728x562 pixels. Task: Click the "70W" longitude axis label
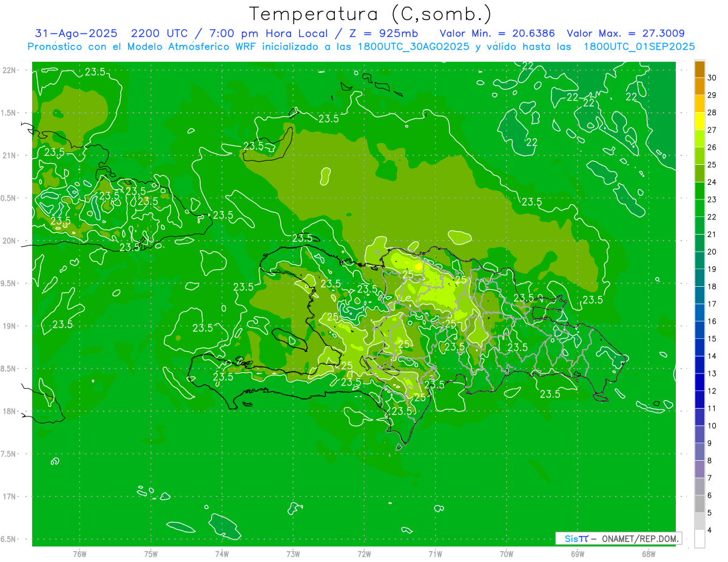507,554
